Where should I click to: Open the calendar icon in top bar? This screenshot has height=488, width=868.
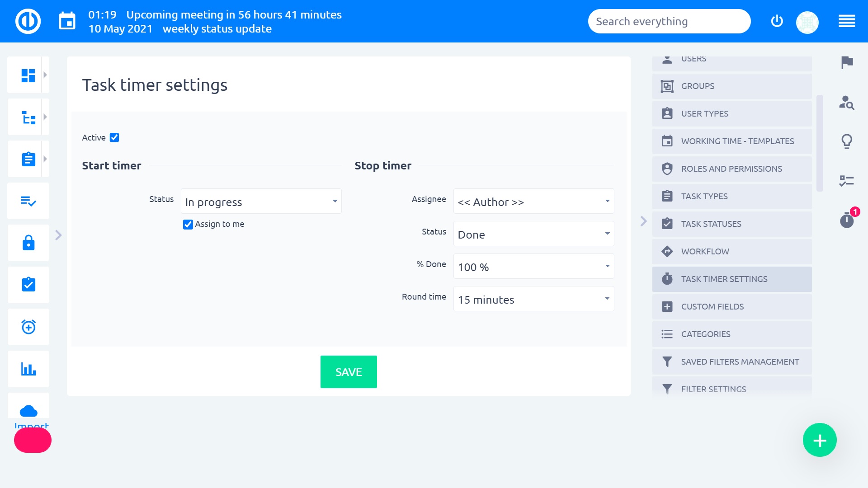point(67,21)
